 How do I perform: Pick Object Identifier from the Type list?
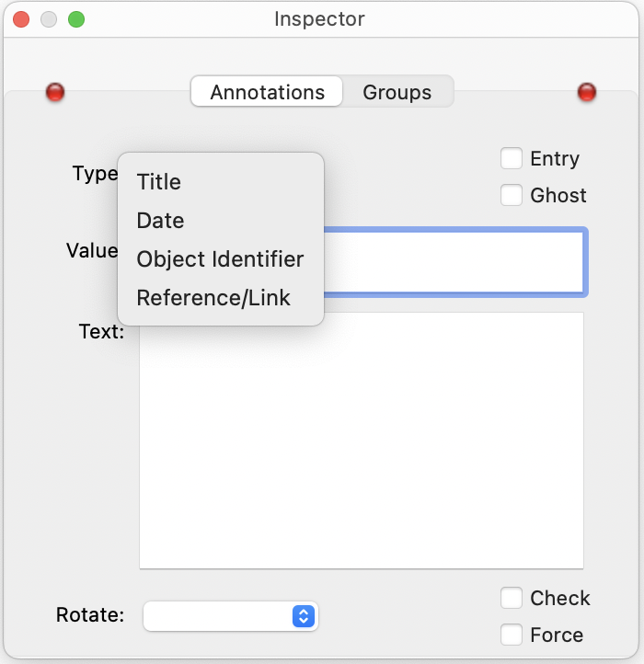tap(220, 259)
